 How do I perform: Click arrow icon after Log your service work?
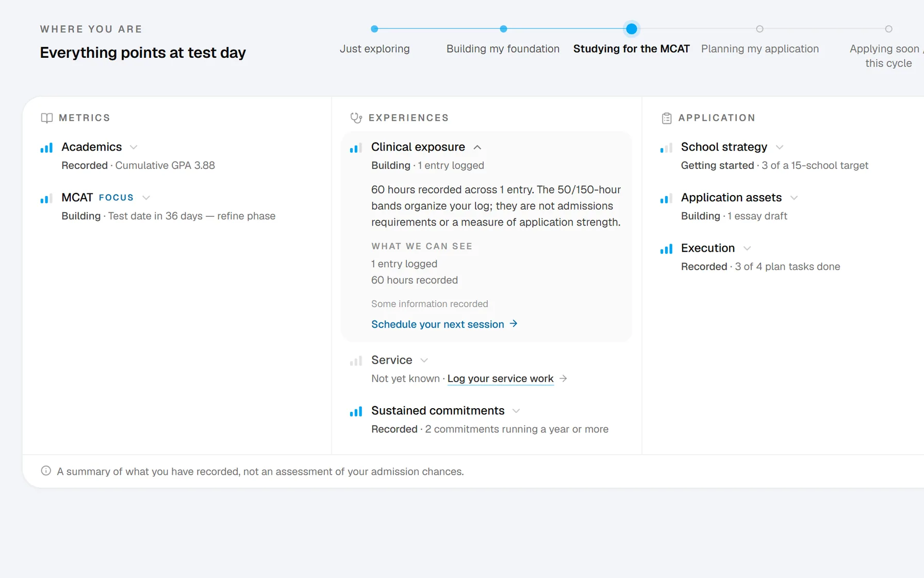coord(563,378)
